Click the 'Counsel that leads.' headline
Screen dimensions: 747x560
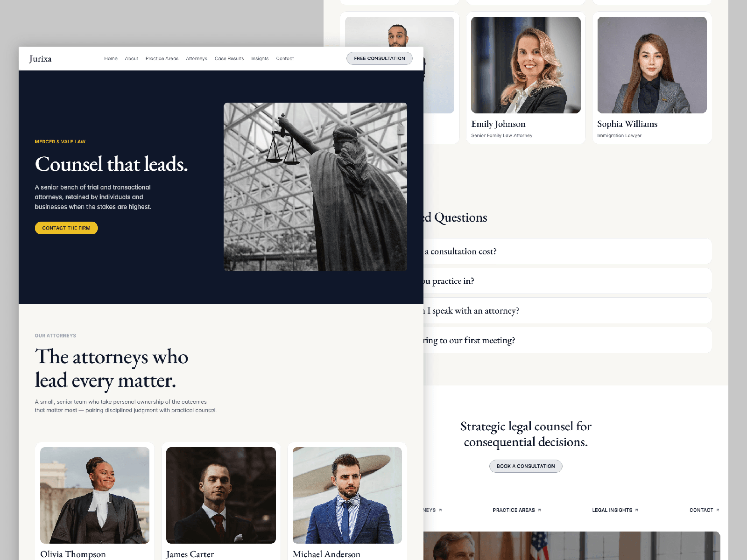[x=111, y=164]
